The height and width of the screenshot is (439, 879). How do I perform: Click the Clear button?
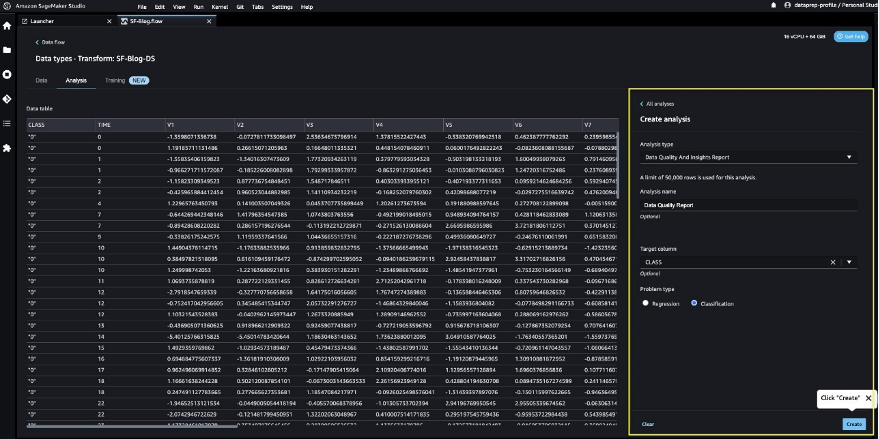(x=647, y=424)
